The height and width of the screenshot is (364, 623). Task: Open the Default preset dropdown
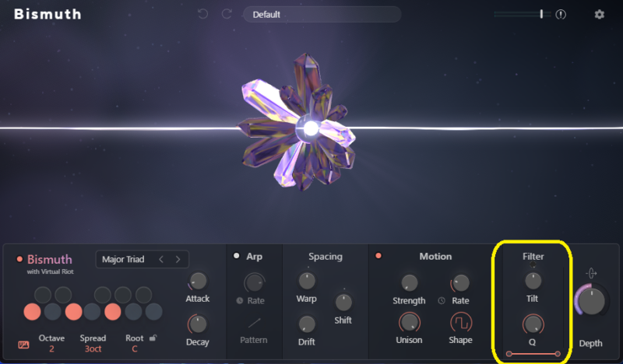click(322, 14)
